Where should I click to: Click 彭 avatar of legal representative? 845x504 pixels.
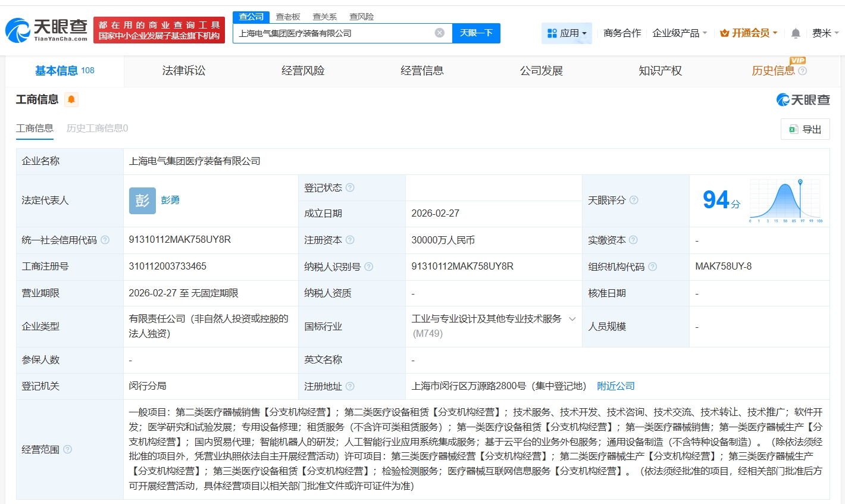[142, 201]
